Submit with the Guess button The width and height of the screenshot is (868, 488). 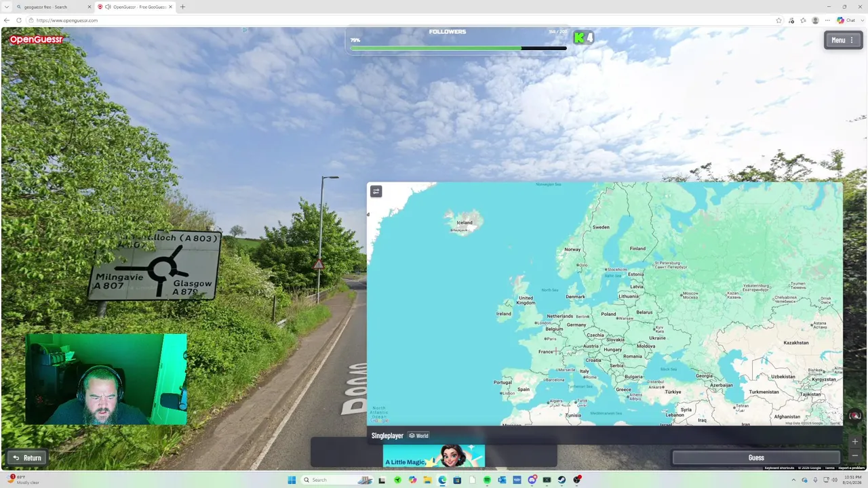756,457
